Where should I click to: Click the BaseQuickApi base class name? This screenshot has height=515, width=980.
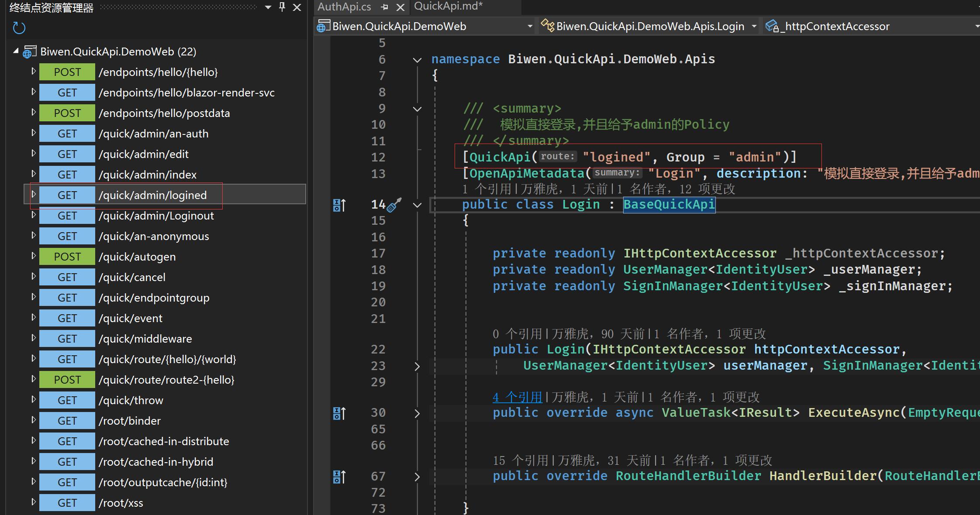pos(669,204)
